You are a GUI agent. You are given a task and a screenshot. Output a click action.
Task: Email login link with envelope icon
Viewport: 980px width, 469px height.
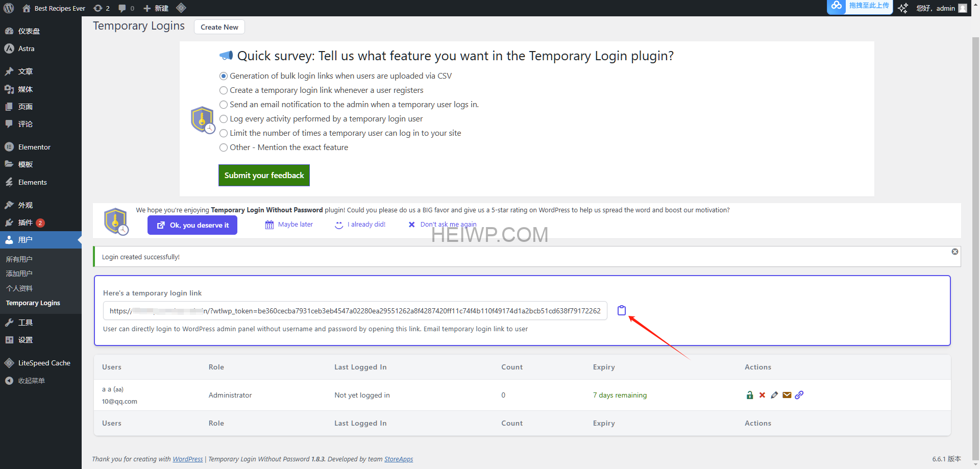click(787, 395)
